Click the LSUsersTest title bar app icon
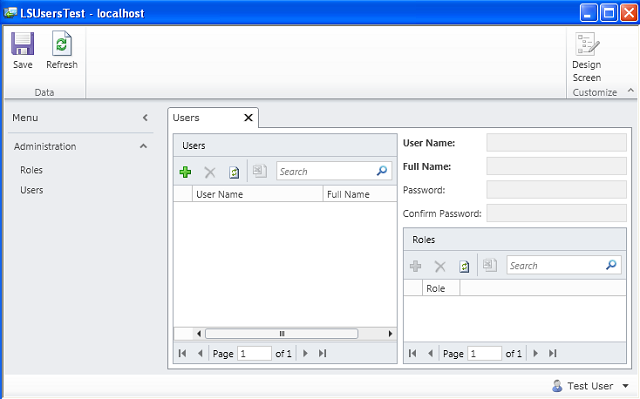640x399 pixels. (x=10, y=13)
